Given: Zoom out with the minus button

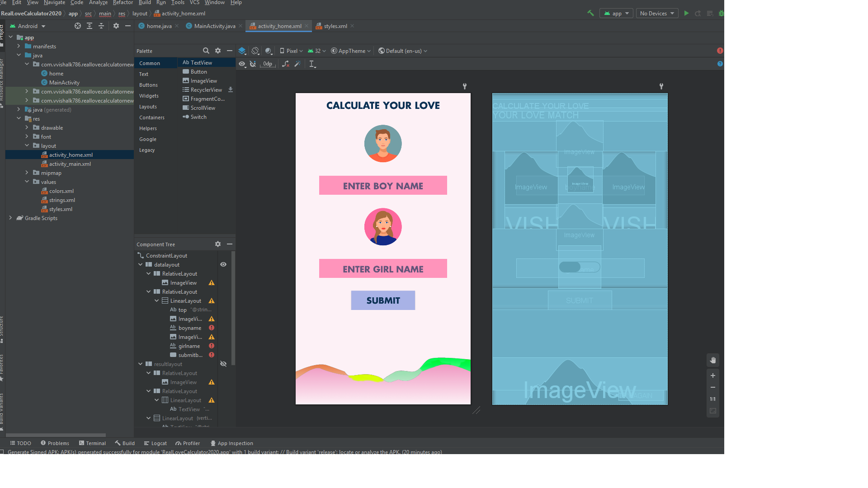Looking at the screenshot, I should 713,387.
